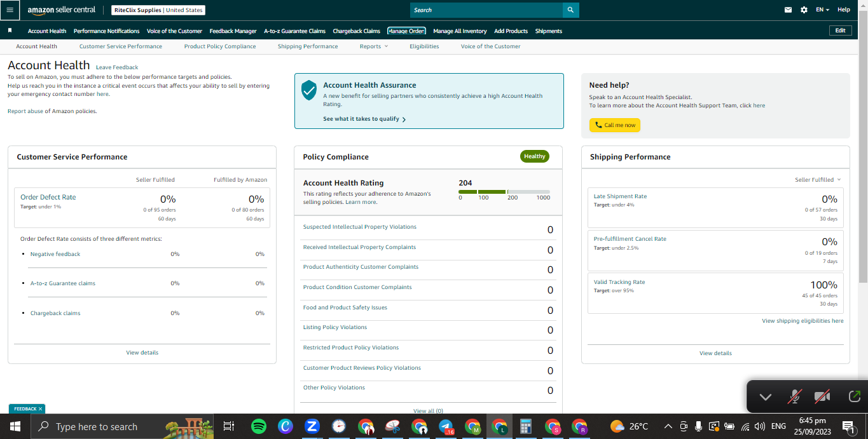
Task: Click the Learn more link in Account Health Rating
Action: [361, 202]
